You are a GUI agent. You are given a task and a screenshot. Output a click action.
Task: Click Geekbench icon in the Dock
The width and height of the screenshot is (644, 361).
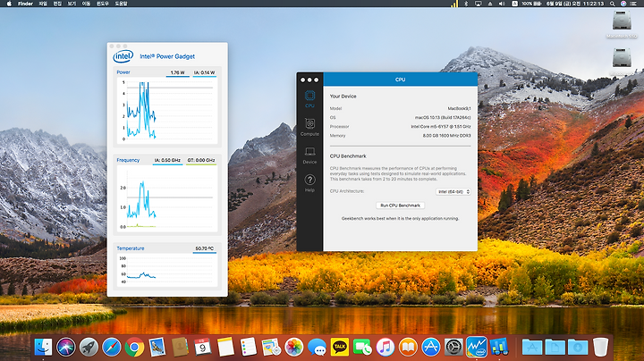click(x=499, y=347)
